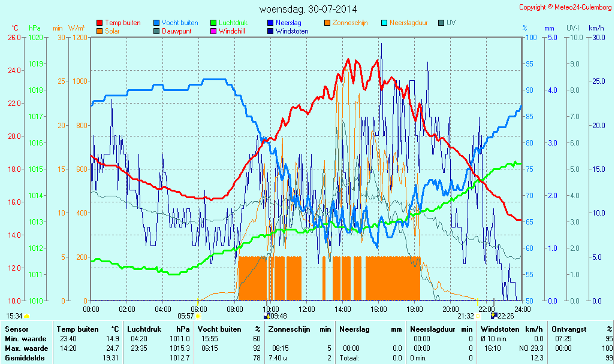615x364 pixels.
Task: Select the Dauwpunt legend label
Action: click(x=176, y=31)
